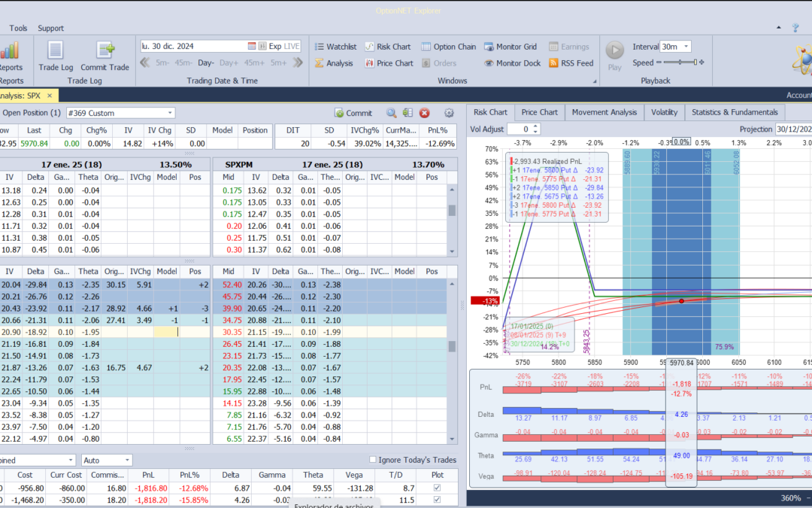Expand the #369 Custom position dropdown
812x508 pixels.
pos(170,113)
